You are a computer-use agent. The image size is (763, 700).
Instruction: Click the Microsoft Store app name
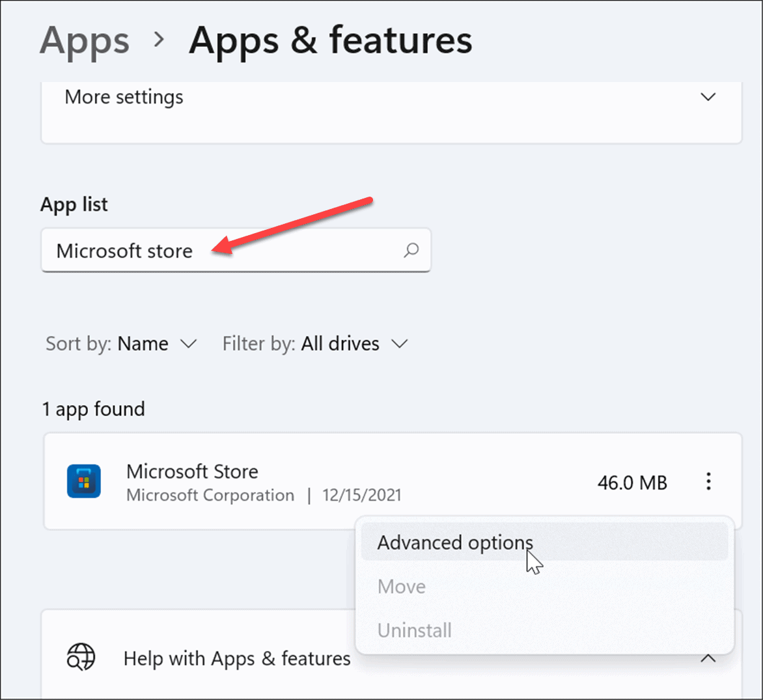tap(192, 471)
